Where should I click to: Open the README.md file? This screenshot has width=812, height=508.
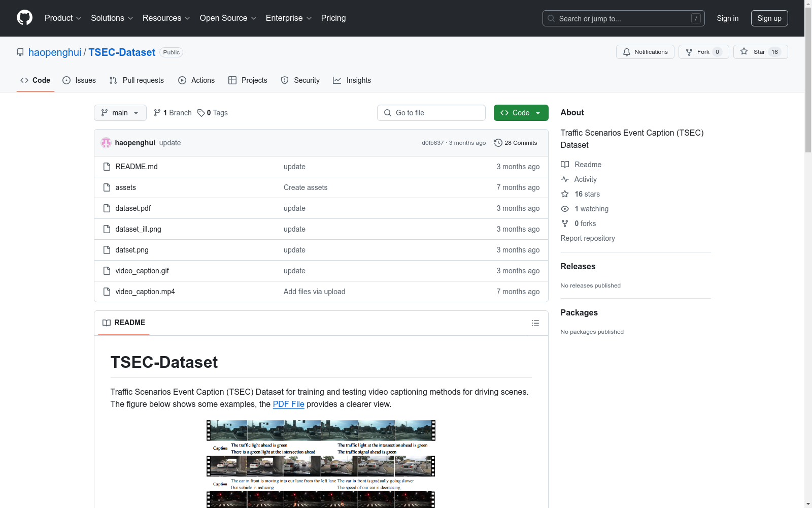tap(137, 167)
